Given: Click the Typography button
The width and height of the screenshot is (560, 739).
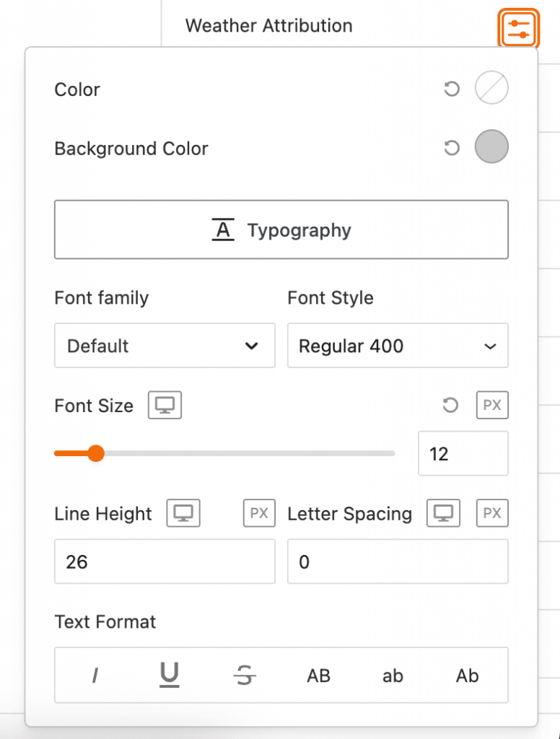Looking at the screenshot, I should coord(281,230).
